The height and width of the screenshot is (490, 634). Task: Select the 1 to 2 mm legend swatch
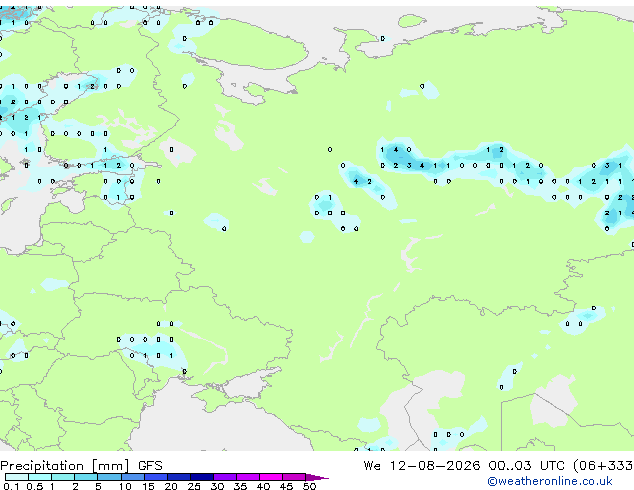click(x=63, y=477)
